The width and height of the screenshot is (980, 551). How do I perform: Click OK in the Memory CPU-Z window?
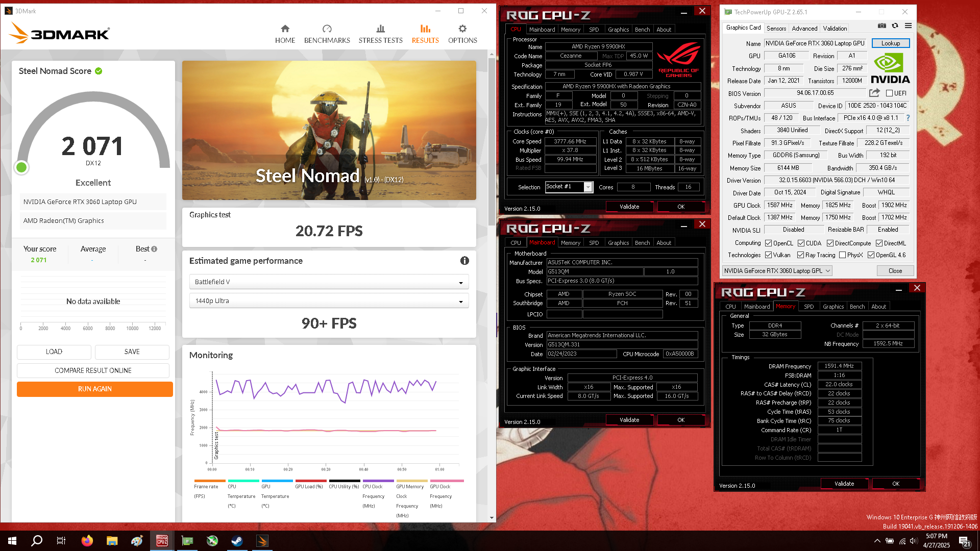[x=896, y=484]
